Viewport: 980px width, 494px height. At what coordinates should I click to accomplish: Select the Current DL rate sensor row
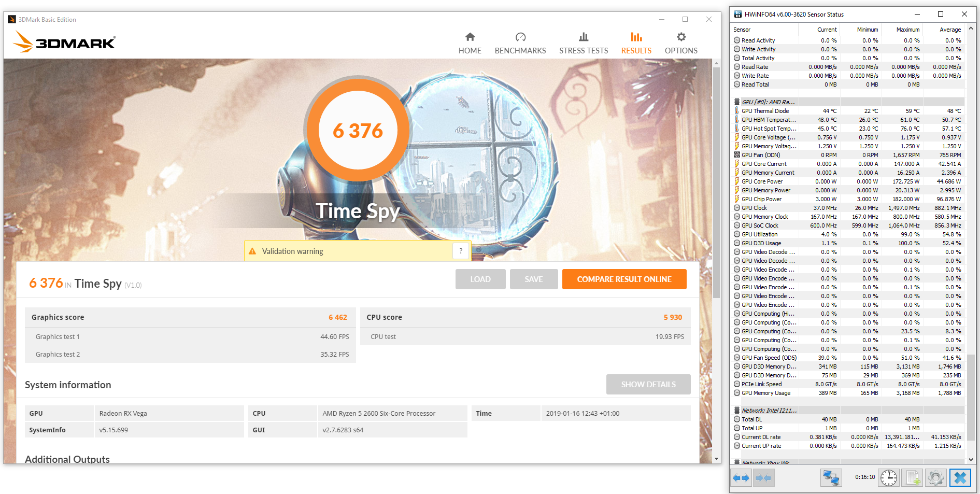pyautogui.click(x=848, y=437)
